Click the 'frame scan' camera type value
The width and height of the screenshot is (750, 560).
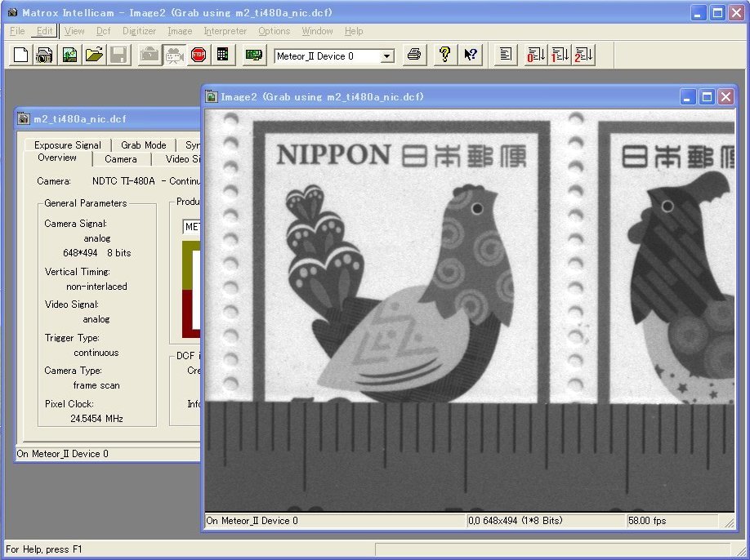(96, 385)
